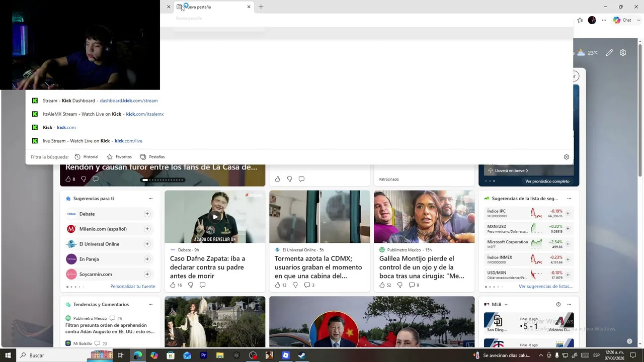This screenshot has width=644, height=362.
Task: Open the Edge favorites star icon
Action: 580,20
